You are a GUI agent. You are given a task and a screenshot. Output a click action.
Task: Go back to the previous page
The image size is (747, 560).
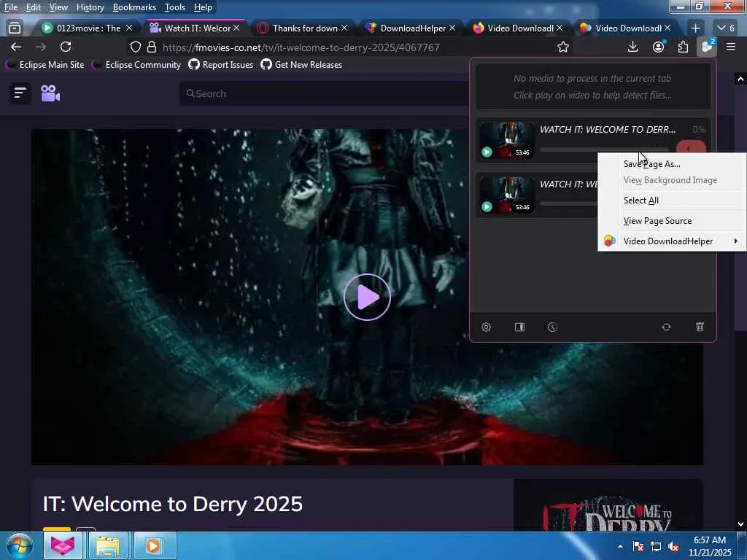click(x=16, y=47)
